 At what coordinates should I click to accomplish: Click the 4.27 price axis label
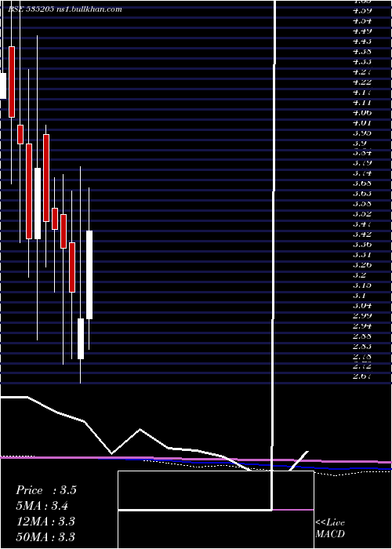(x=362, y=71)
